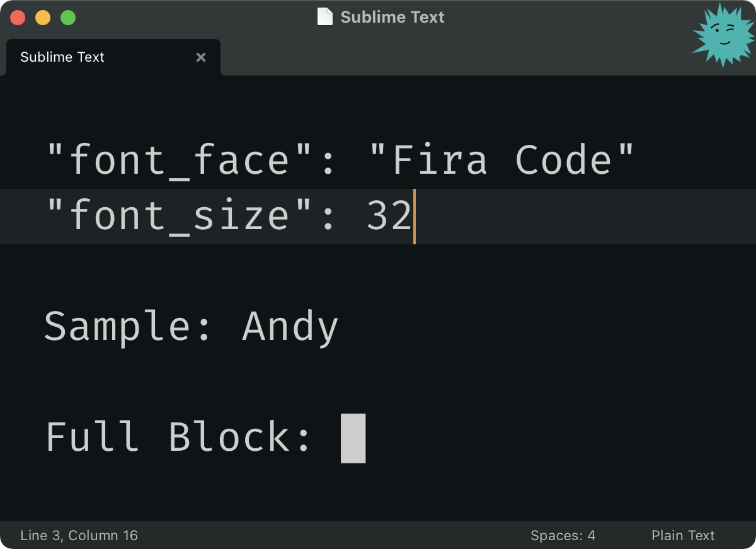Image resolution: width=756 pixels, height=549 pixels.
Task: Click the Sublime Text window title text
Action: (392, 17)
